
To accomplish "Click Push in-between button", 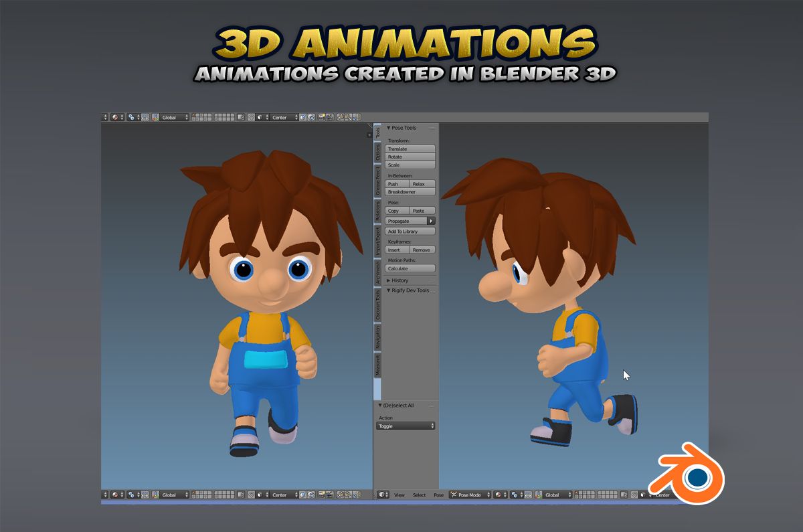I will click(397, 183).
